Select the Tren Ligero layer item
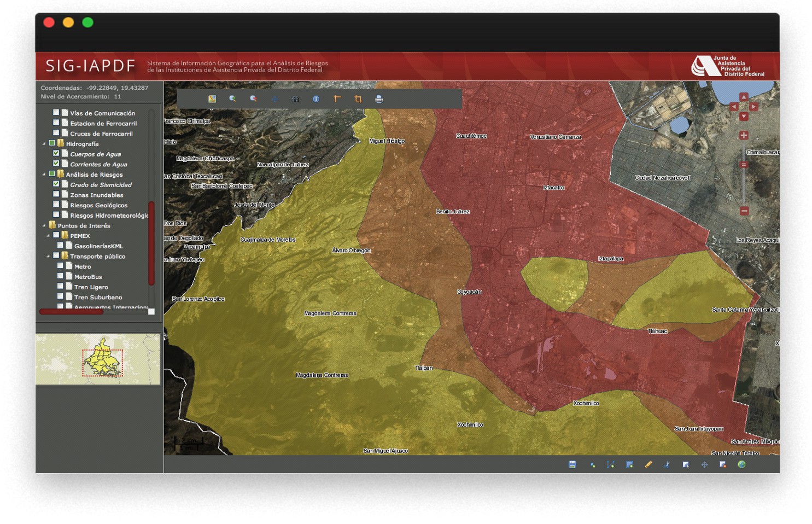The image size is (812, 524). pyautogui.click(x=91, y=287)
